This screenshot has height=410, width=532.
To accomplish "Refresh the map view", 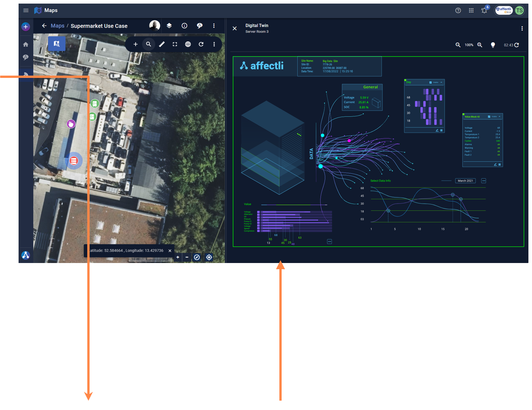I will coord(201,44).
